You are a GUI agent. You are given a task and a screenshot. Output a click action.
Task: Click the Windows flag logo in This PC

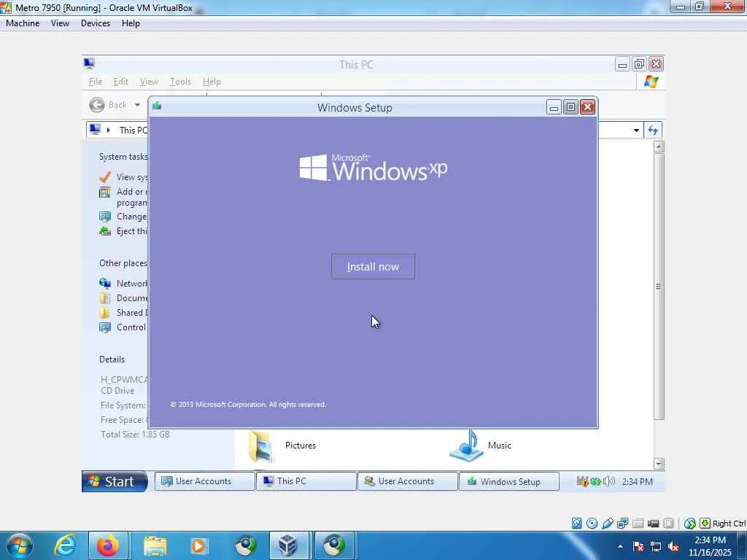(651, 82)
